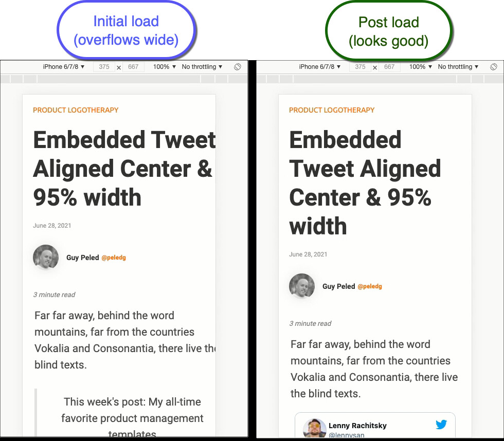Click the 667 height field in right toolbar
The width and height of the screenshot is (504, 441).
pyautogui.click(x=389, y=67)
